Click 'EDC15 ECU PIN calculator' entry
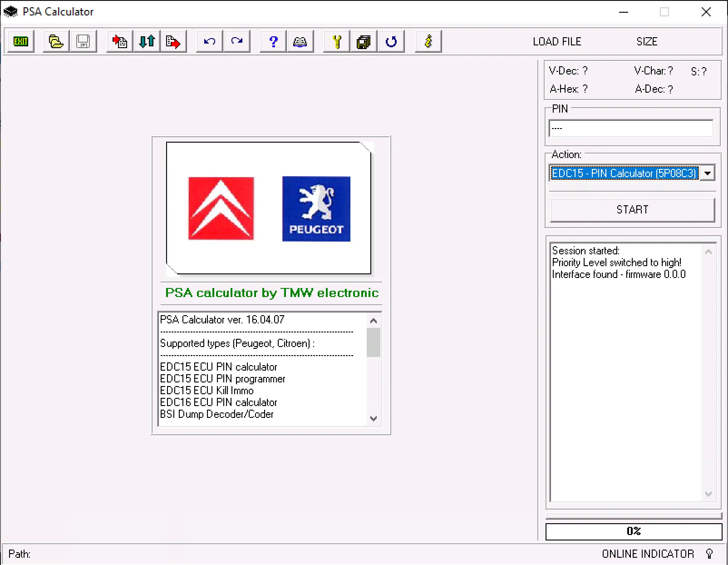The width and height of the screenshot is (728, 565). (218, 367)
